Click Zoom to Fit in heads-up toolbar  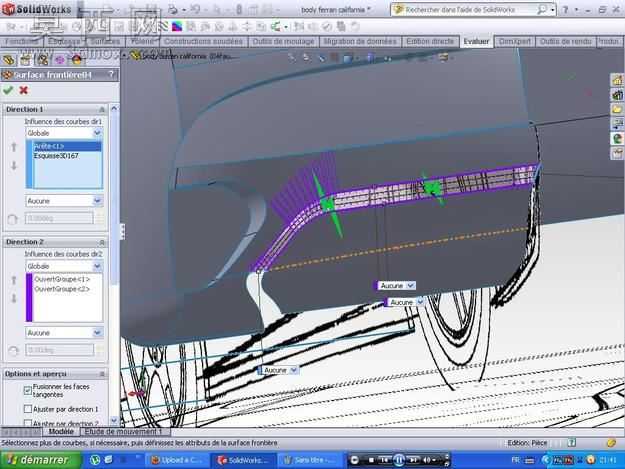click(292, 58)
